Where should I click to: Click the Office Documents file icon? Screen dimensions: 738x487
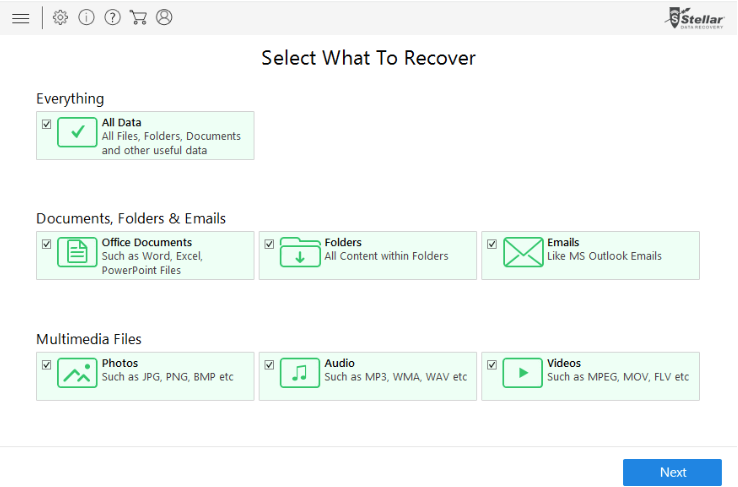click(x=77, y=252)
